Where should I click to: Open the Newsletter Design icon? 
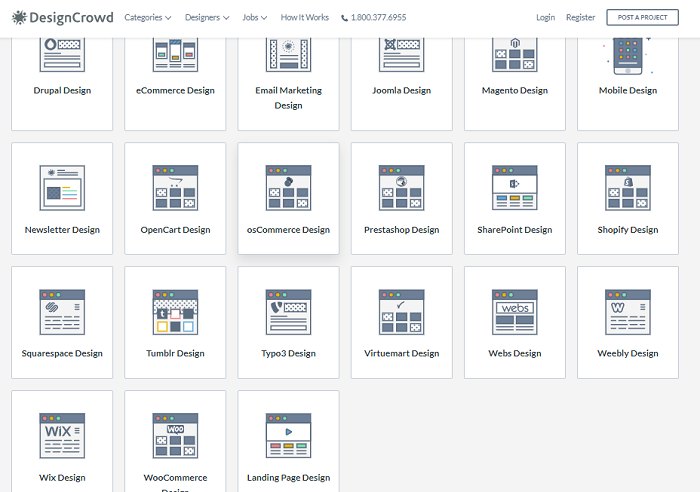(x=62, y=188)
